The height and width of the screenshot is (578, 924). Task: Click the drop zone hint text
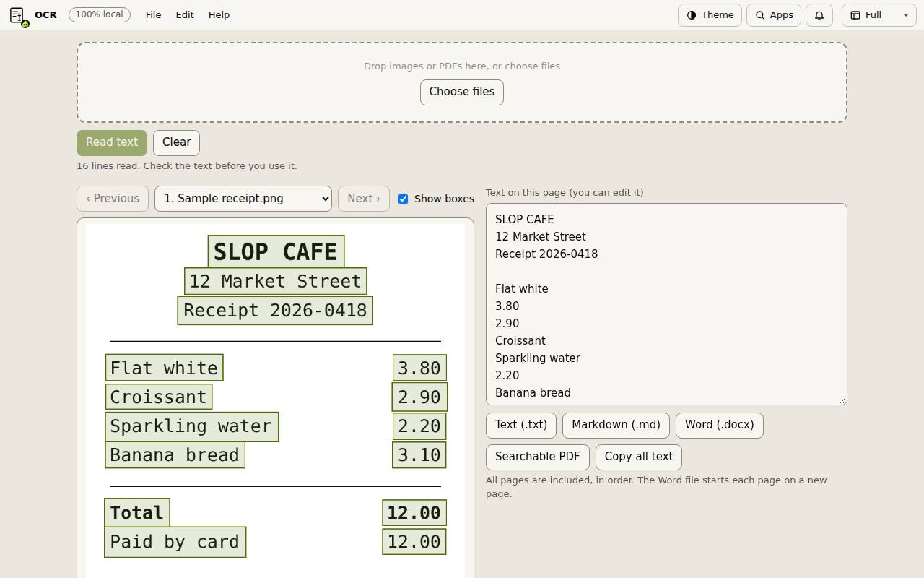[462, 66]
